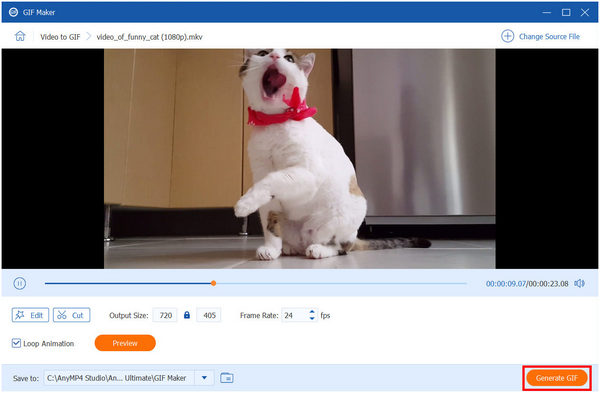The width and height of the screenshot is (600, 393).
Task: Open the Edit tool
Action: (x=30, y=315)
